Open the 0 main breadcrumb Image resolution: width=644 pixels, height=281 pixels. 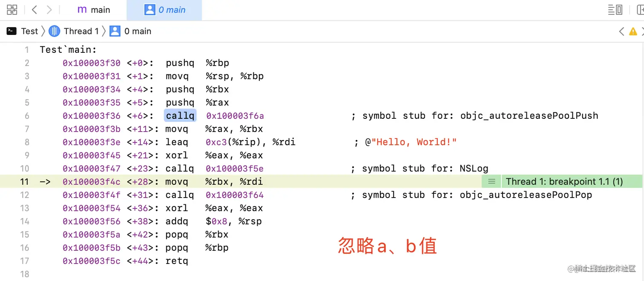[x=138, y=31]
